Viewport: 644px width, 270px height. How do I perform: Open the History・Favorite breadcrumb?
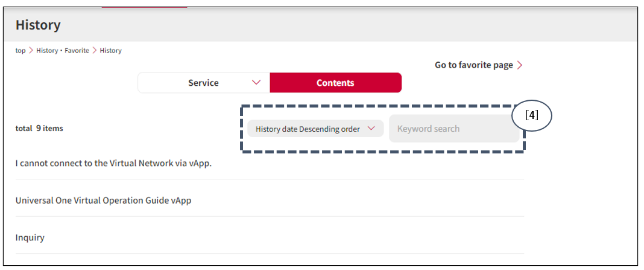pos(62,51)
